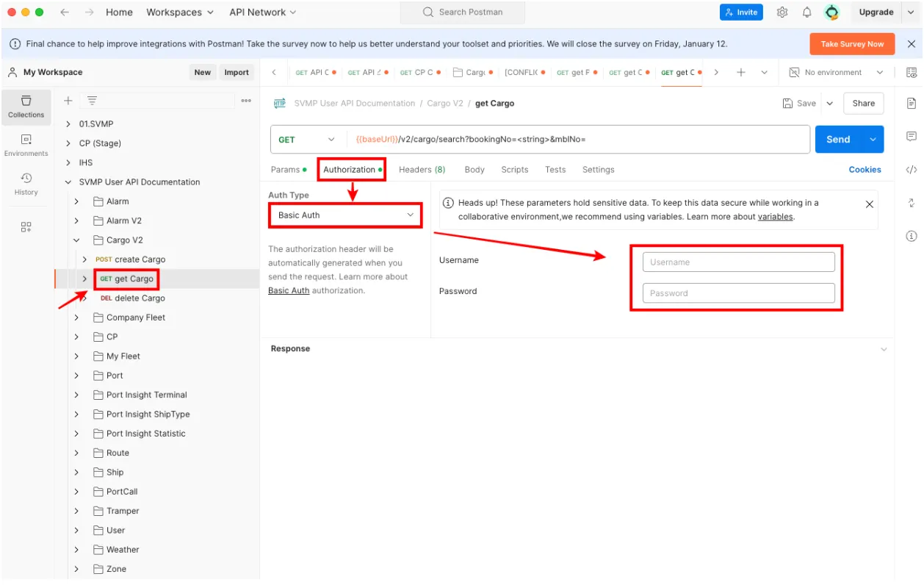Open the API Network dropdown menu
Viewport: 924px width, 585px height.
263,12
